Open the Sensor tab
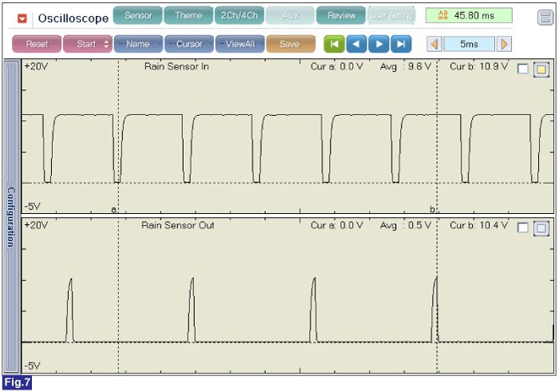The image size is (559, 392). 137,15
